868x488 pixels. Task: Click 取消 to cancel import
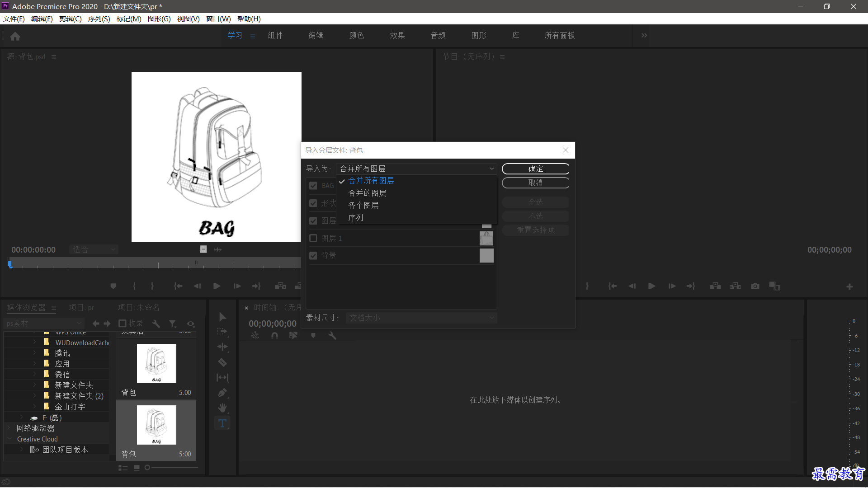[535, 183]
